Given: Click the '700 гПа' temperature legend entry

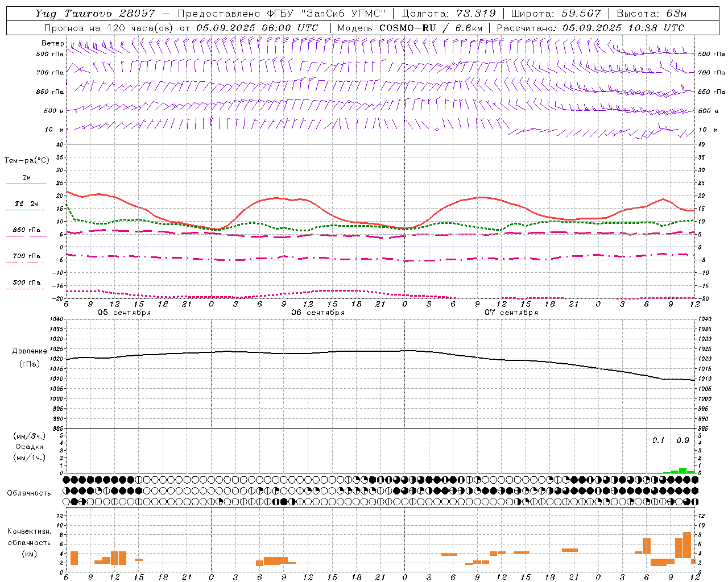Looking at the screenshot, I should pyautogui.click(x=27, y=256).
